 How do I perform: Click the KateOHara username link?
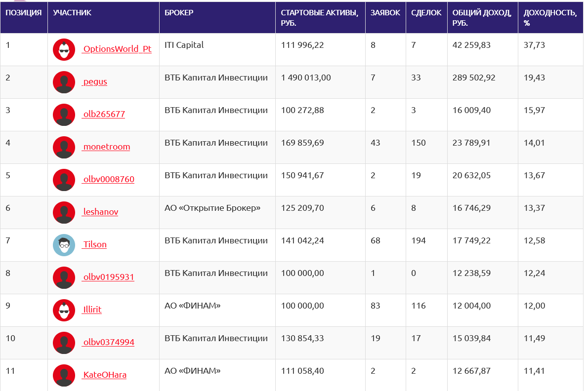point(104,375)
